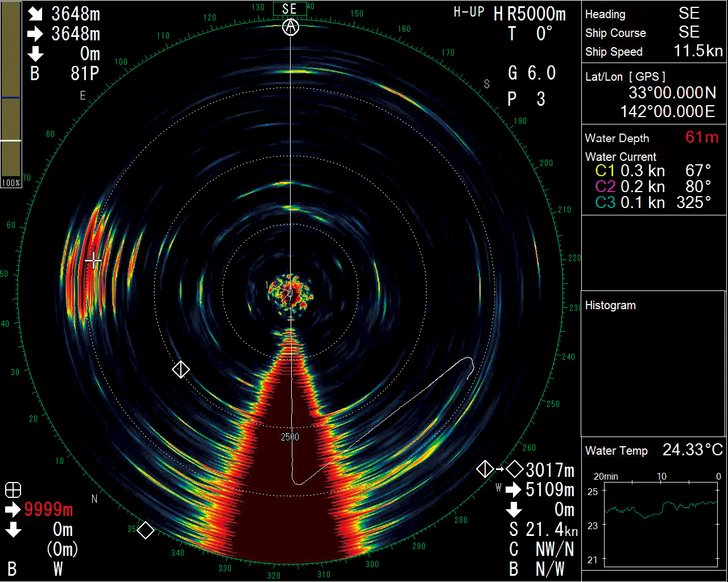Click the diamond-to-diamond distance icon at 3017m
The width and height of the screenshot is (728, 582).
[x=500, y=469]
